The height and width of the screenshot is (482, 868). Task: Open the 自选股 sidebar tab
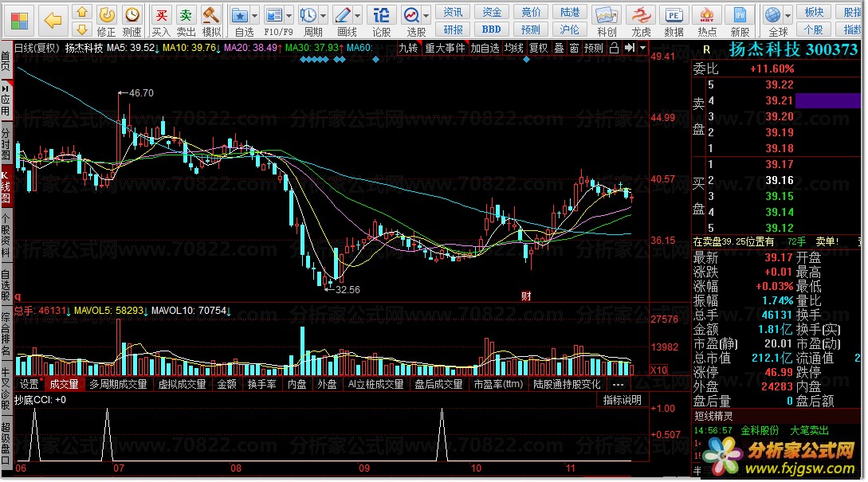6,285
